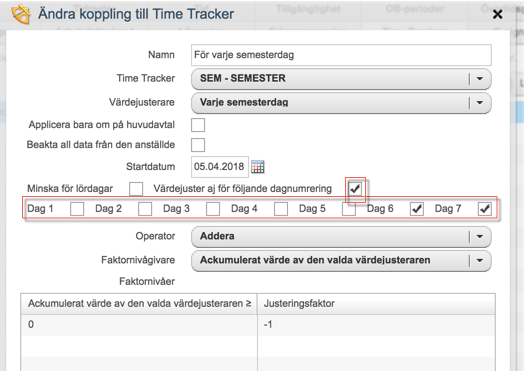This screenshot has width=525, height=371.
Task: Select the Ackumulerat värde column header
Action: pos(139,304)
